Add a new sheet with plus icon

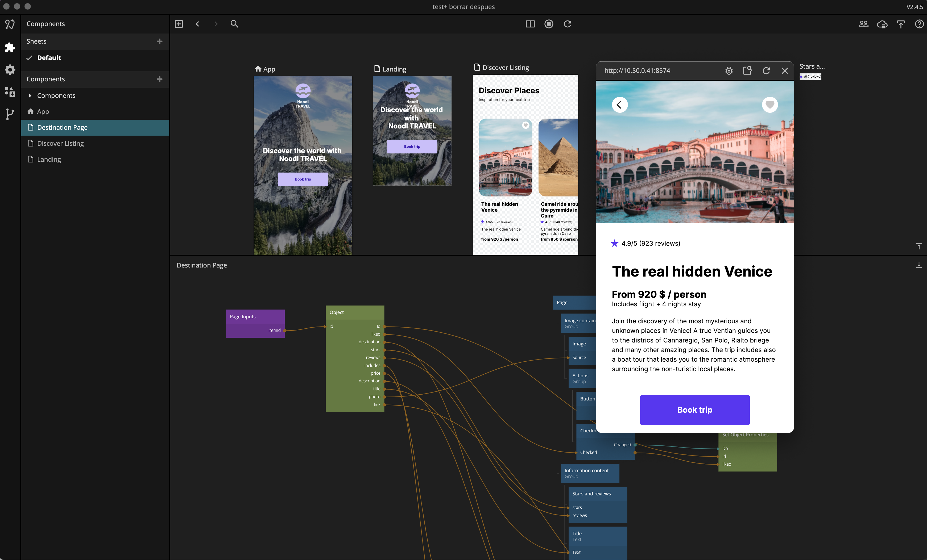[160, 41]
